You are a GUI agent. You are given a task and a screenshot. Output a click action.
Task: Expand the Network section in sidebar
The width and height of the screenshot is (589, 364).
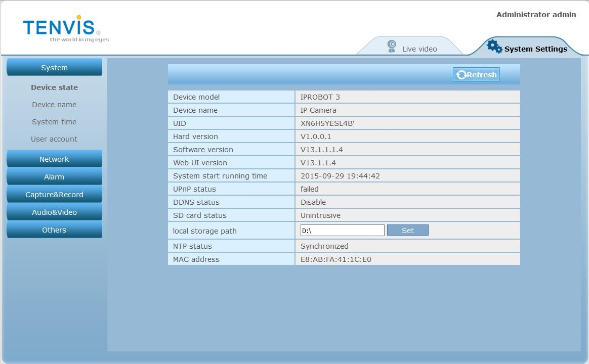pyautogui.click(x=54, y=159)
